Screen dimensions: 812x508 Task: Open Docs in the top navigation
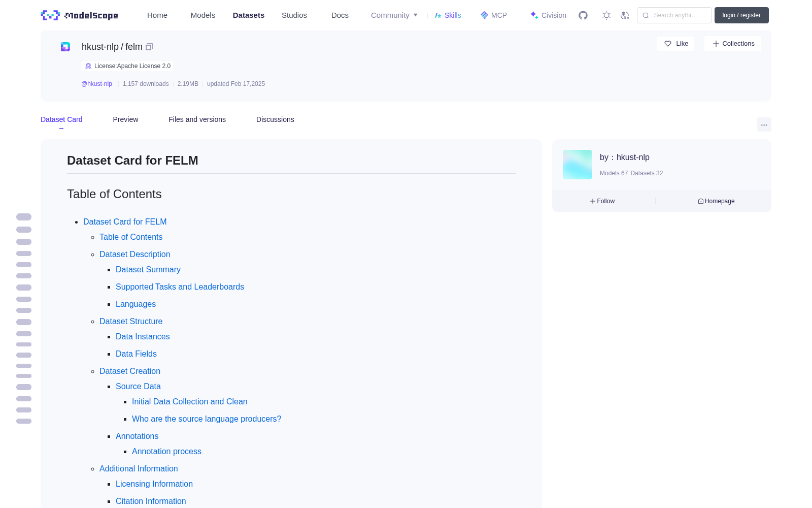click(340, 15)
